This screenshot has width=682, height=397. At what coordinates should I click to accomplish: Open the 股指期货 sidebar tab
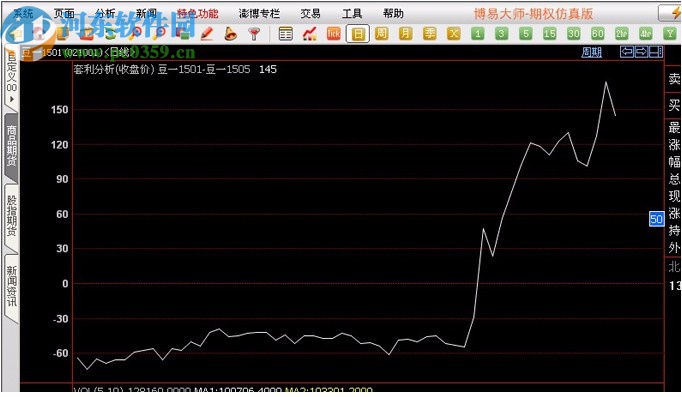pyautogui.click(x=11, y=216)
